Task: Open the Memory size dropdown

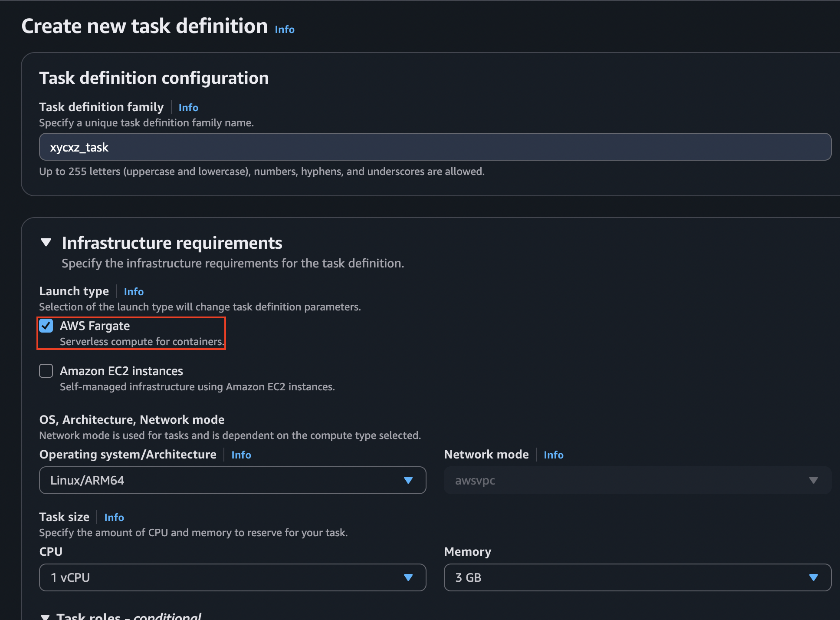Action: pyautogui.click(x=636, y=577)
